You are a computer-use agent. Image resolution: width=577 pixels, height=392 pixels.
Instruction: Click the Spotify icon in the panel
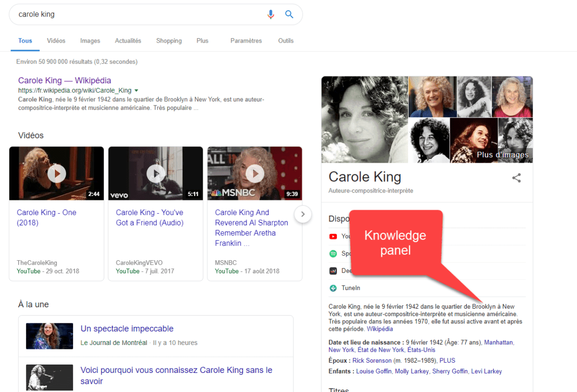pyautogui.click(x=333, y=254)
